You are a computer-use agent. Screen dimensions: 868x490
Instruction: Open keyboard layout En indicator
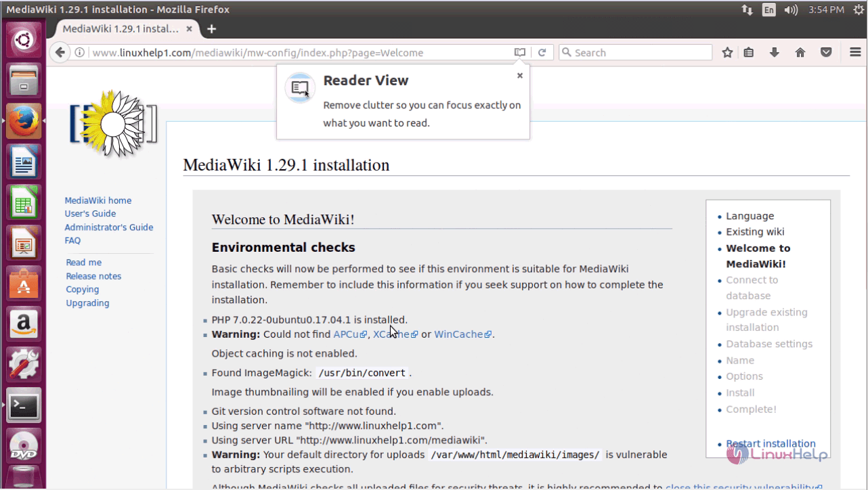(x=768, y=9)
